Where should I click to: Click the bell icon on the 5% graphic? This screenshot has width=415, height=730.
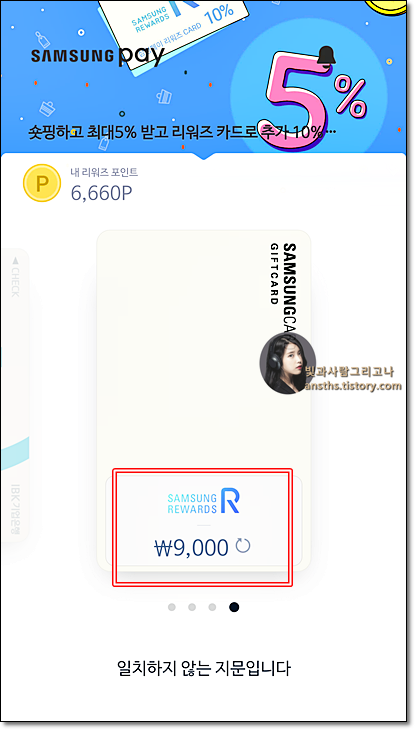[x=329, y=56]
